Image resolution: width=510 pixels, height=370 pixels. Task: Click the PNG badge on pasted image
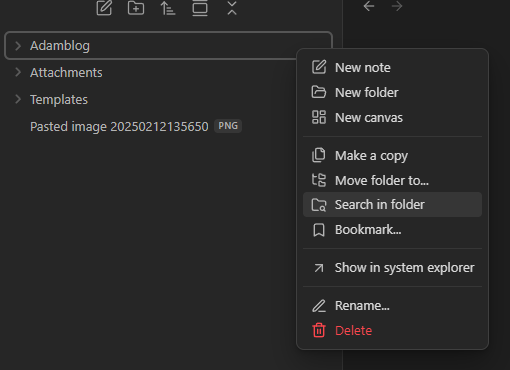coord(228,126)
